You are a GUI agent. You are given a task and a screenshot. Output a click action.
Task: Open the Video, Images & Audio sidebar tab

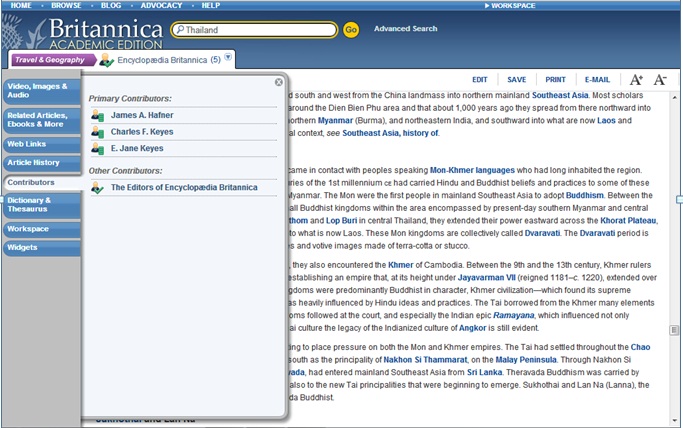tap(42, 91)
